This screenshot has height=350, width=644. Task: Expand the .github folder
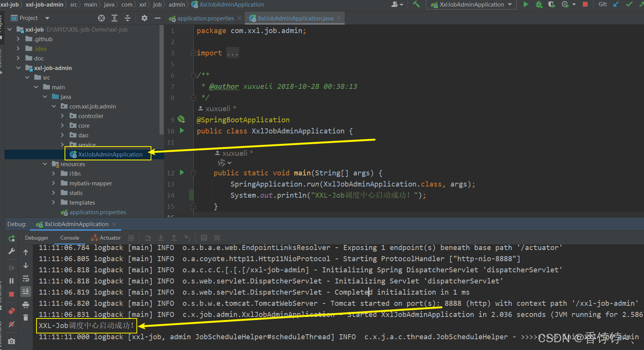(18, 39)
